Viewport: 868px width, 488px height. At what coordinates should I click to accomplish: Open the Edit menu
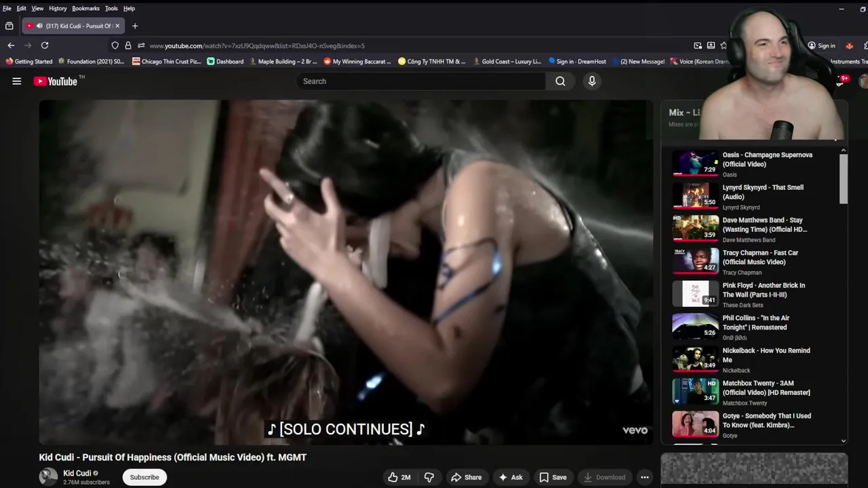[x=22, y=8]
